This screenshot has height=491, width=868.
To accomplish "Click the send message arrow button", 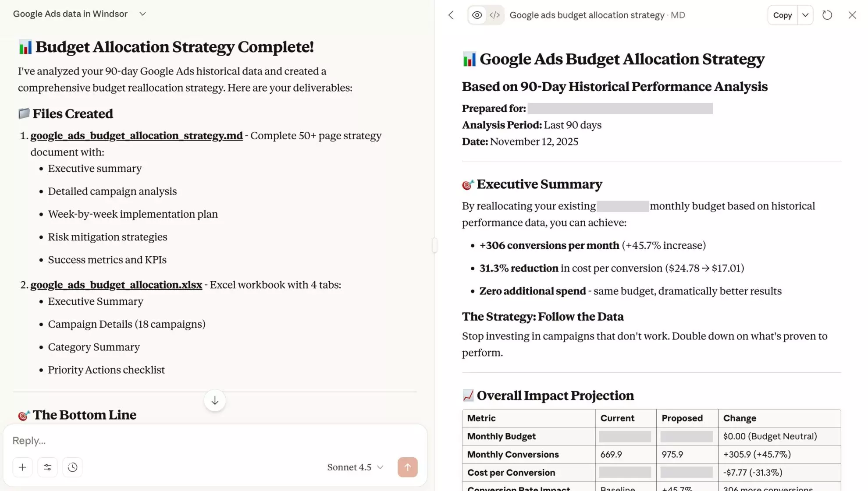I will (x=407, y=467).
